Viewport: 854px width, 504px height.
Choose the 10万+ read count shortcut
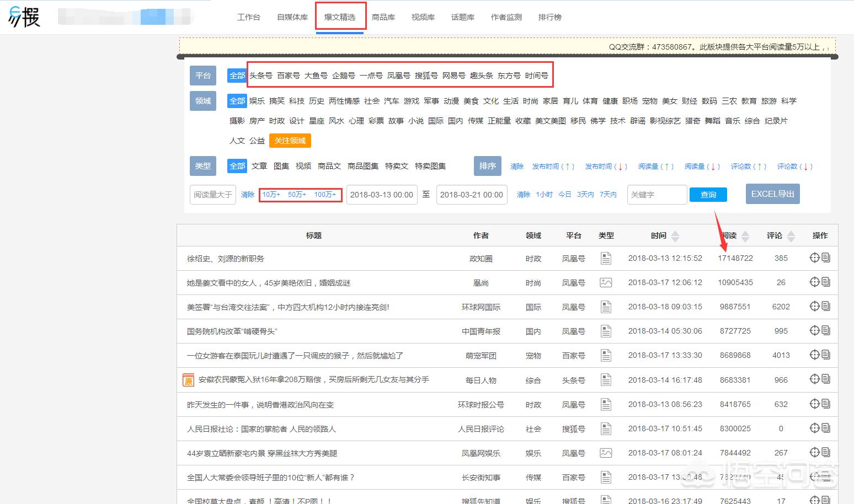pyautogui.click(x=271, y=195)
